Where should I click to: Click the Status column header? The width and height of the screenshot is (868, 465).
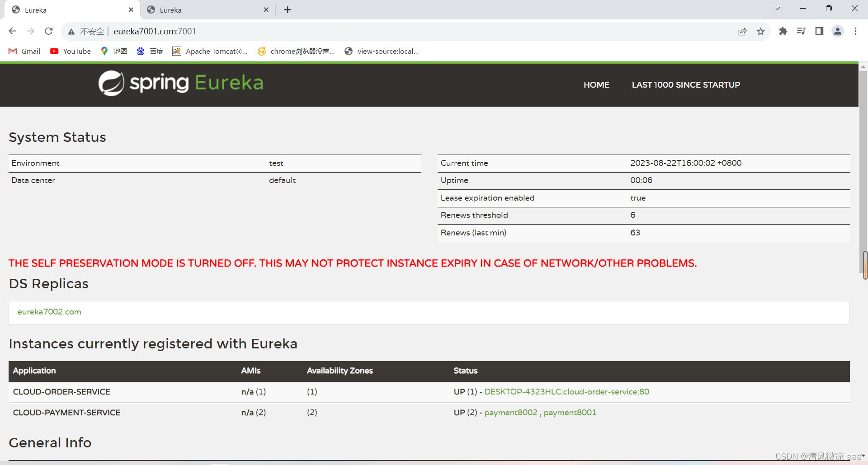point(466,371)
